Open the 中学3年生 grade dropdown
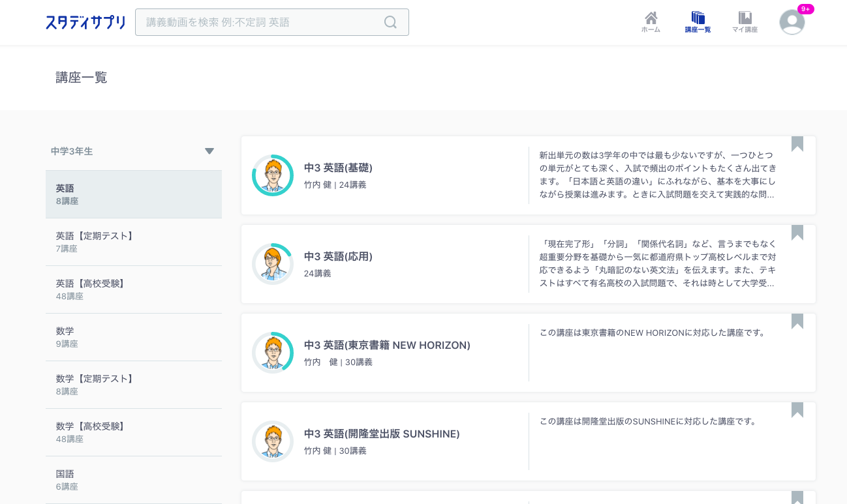This screenshot has width=847, height=504. click(134, 151)
